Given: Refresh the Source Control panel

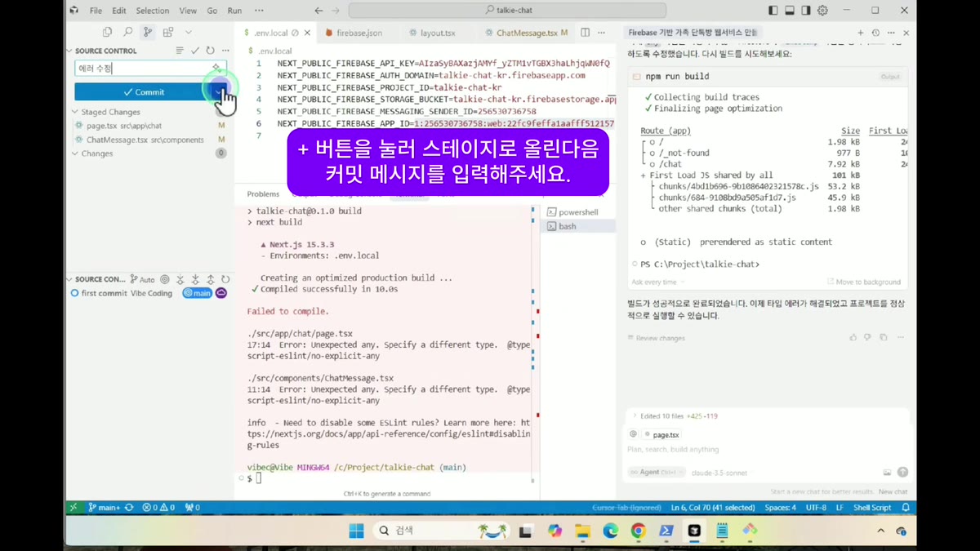Looking at the screenshot, I should point(211,51).
